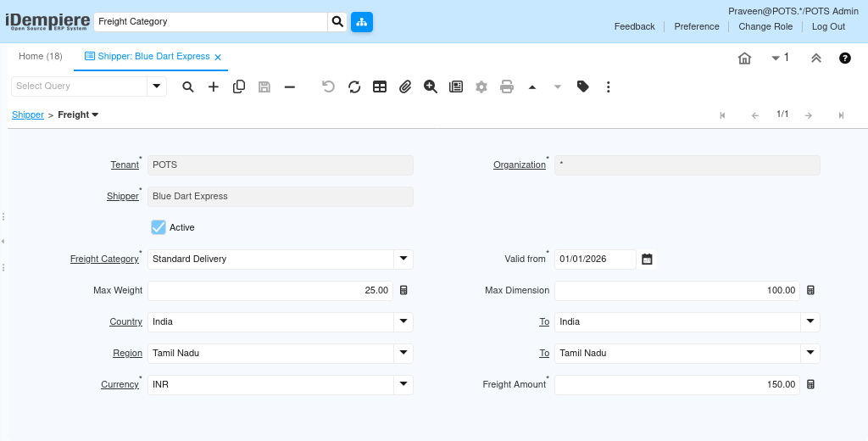Go to parent record up-triangle icon
The width and height of the screenshot is (868, 441).
[x=532, y=87]
